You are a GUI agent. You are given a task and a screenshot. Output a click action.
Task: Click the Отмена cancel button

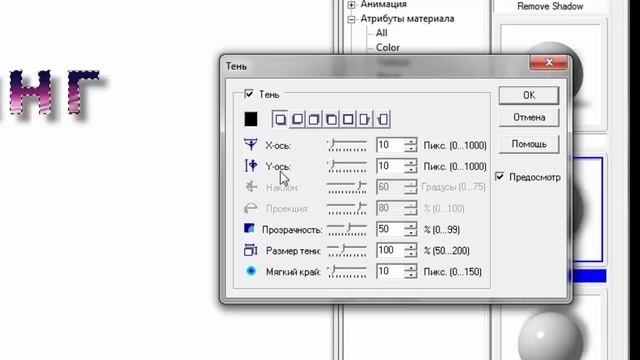529,118
